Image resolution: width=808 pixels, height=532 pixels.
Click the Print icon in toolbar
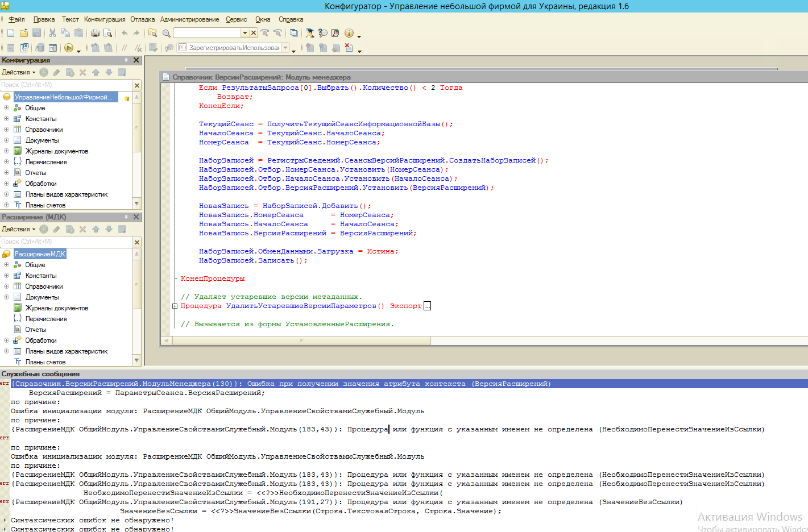click(95, 33)
